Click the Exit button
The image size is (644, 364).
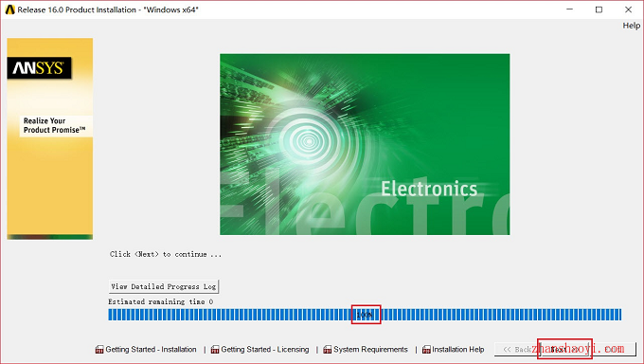click(x=614, y=349)
